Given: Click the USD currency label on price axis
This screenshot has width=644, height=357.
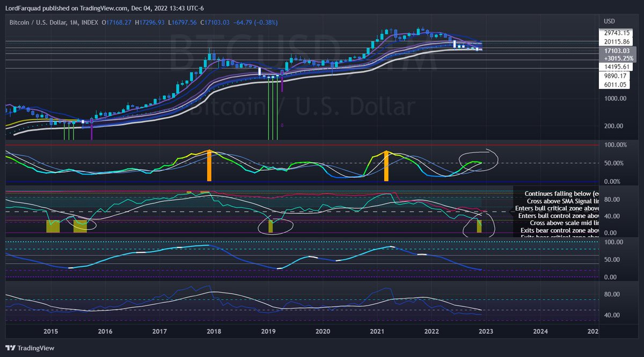Looking at the screenshot, I should tap(609, 21).
